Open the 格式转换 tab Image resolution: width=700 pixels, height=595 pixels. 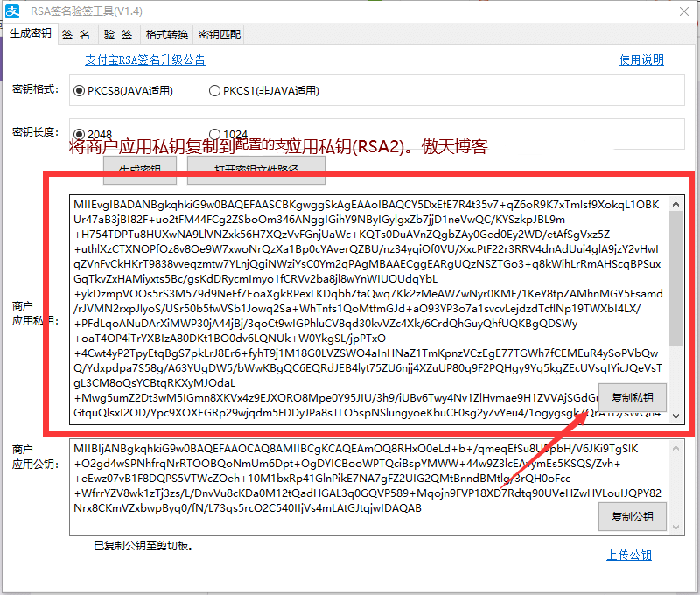[x=167, y=33]
